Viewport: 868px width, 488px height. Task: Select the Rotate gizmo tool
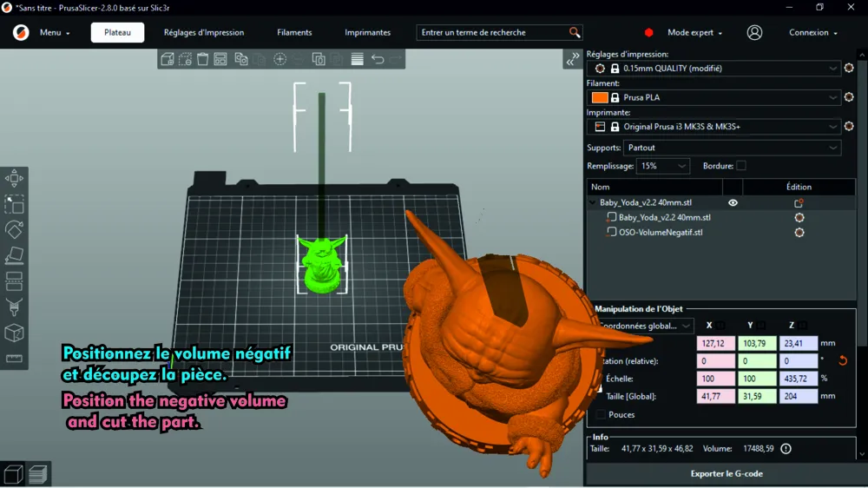pyautogui.click(x=14, y=229)
